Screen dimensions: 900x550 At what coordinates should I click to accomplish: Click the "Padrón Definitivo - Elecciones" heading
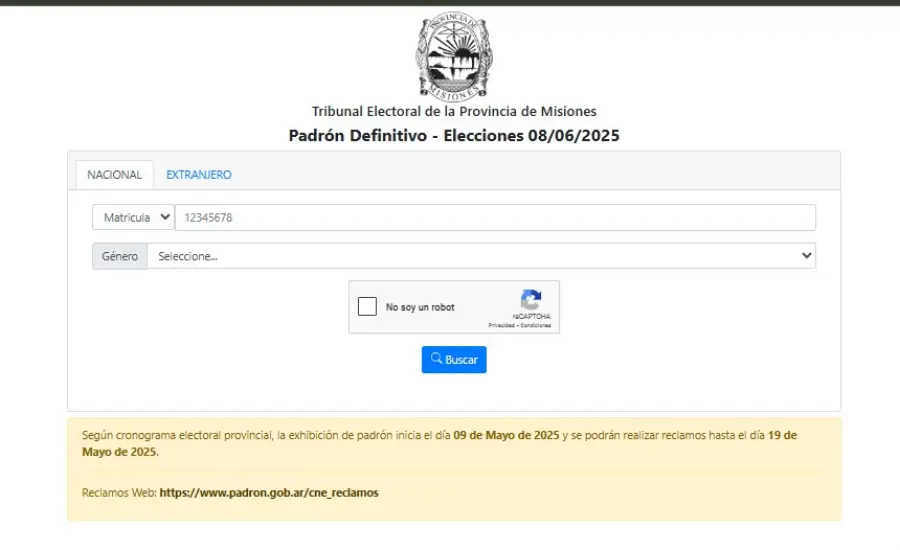click(x=454, y=135)
